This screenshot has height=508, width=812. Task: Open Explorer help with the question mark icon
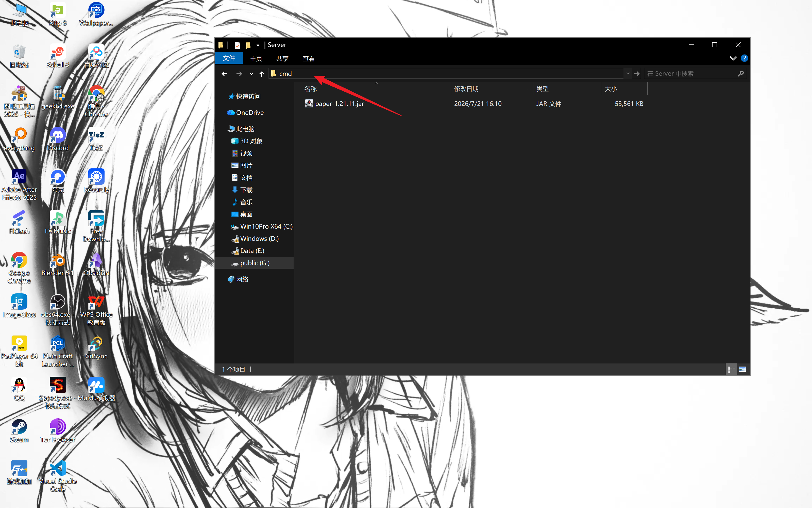[744, 58]
